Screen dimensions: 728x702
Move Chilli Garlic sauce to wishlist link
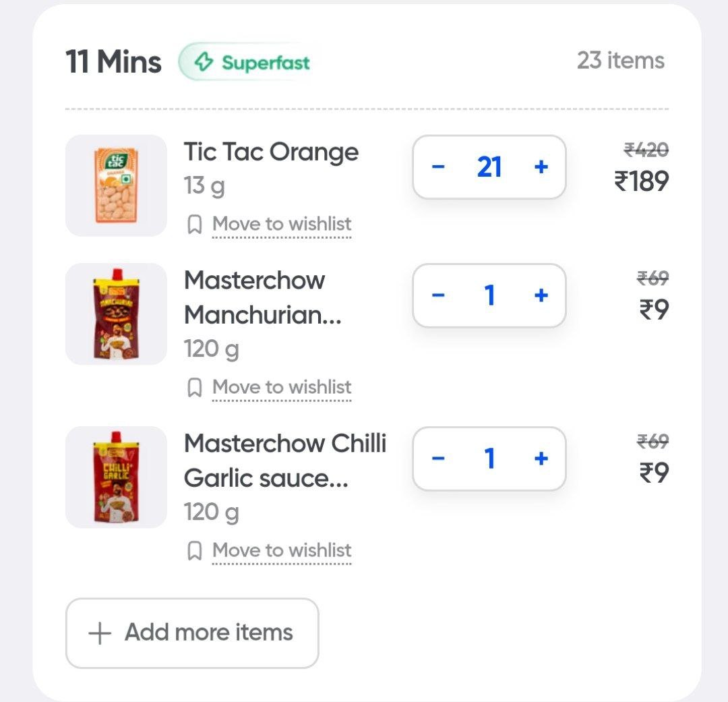[282, 550]
